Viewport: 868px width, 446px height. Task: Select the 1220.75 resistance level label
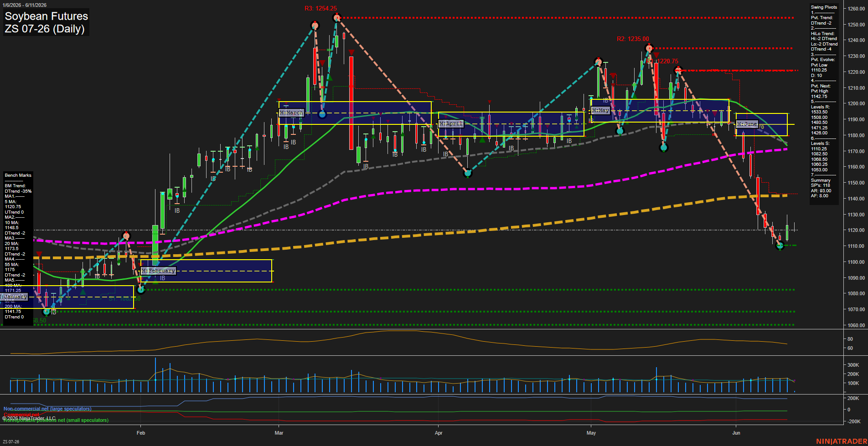(666, 61)
